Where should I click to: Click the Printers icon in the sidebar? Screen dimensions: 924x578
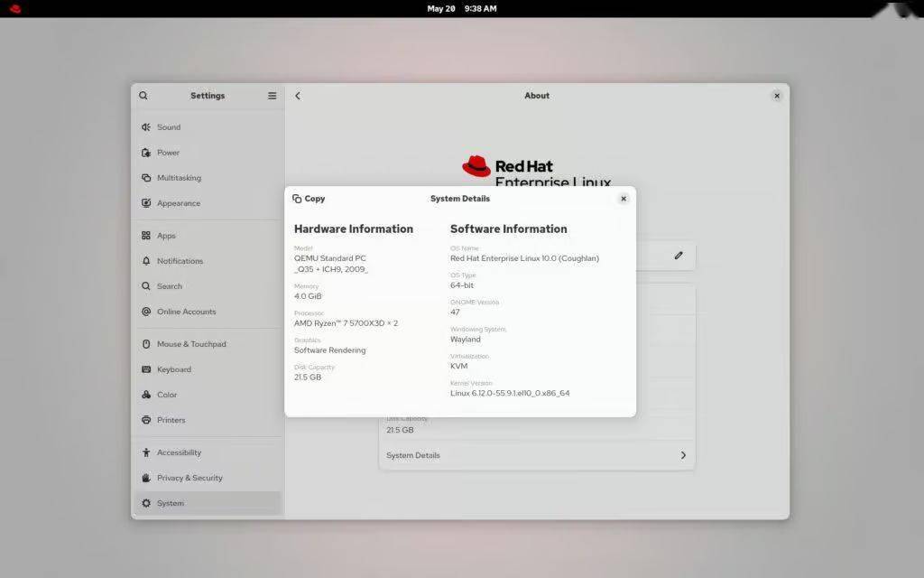[x=146, y=420]
